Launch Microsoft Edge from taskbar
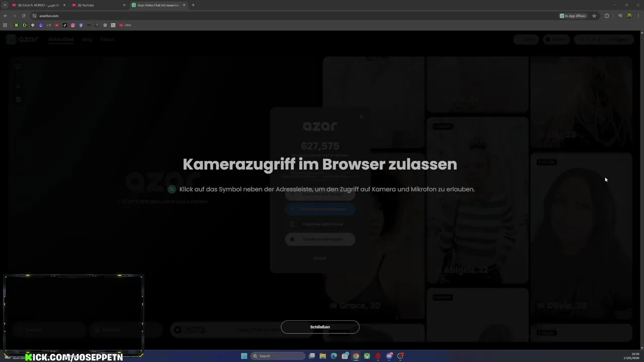 point(334,356)
